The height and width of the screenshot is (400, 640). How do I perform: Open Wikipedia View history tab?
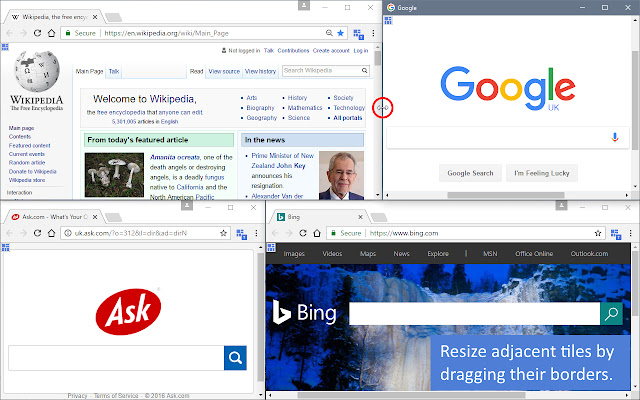pos(260,71)
